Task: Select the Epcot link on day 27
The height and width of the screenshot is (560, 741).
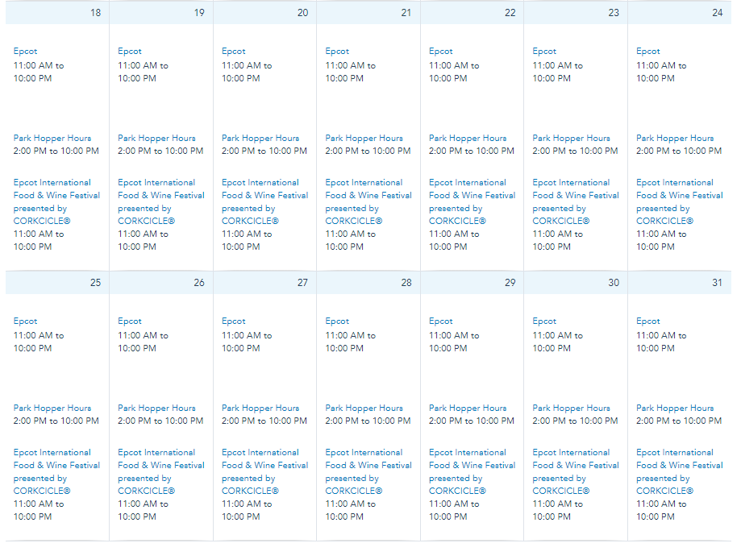Action: click(x=234, y=321)
